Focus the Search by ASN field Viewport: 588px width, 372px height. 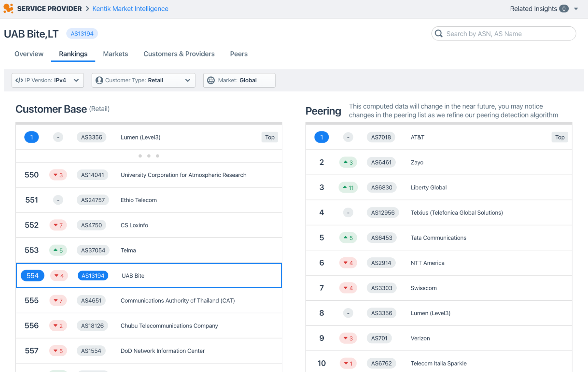click(504, 33)
